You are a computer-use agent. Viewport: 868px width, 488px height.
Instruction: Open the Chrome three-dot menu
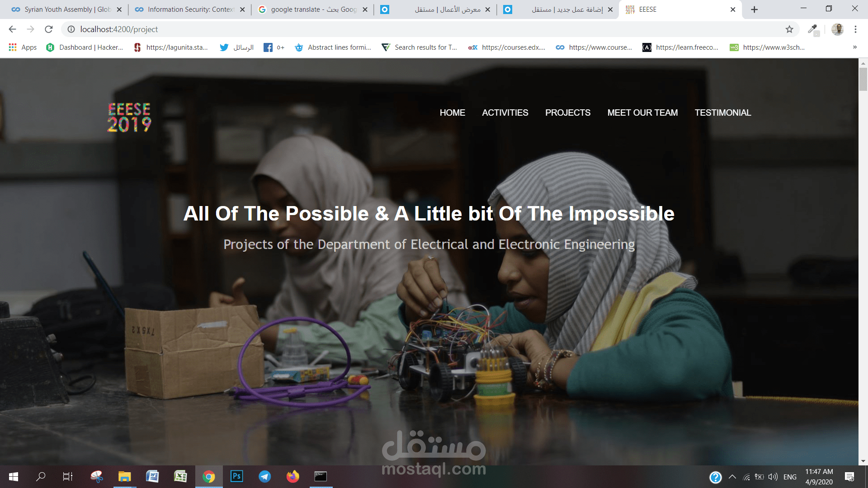coord(855,29)
